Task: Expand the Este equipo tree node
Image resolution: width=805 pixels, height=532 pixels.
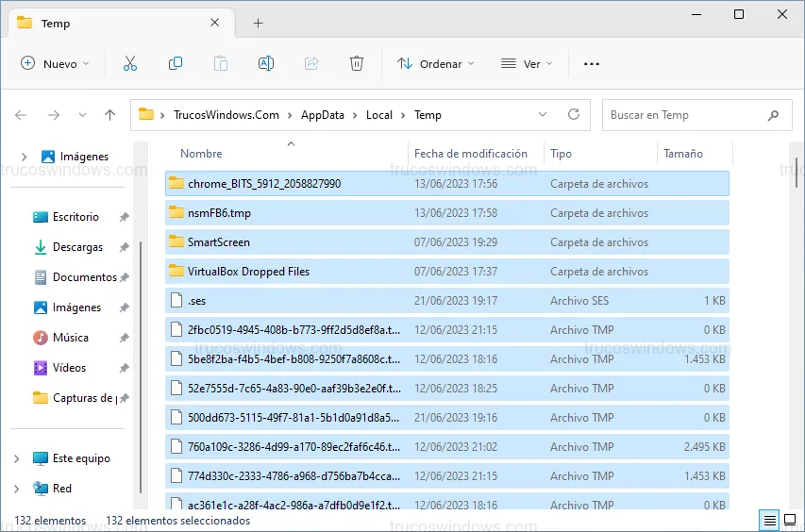Action: pyautogui.click(x=16, y=458)
